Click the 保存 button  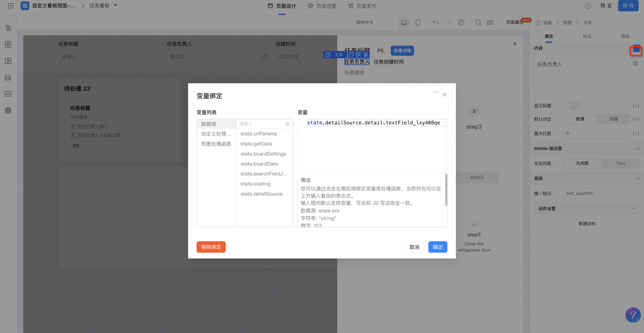628,6
